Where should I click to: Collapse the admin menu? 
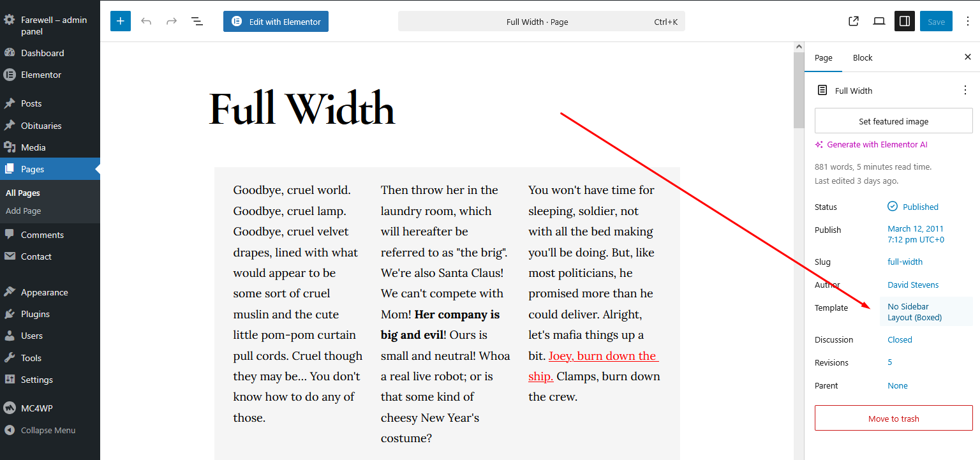pos(48,430)
